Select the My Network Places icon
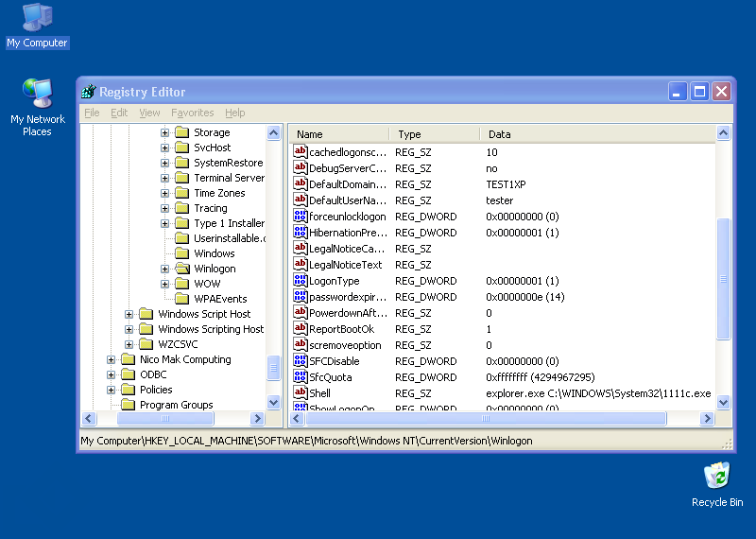 pos(37,94)
